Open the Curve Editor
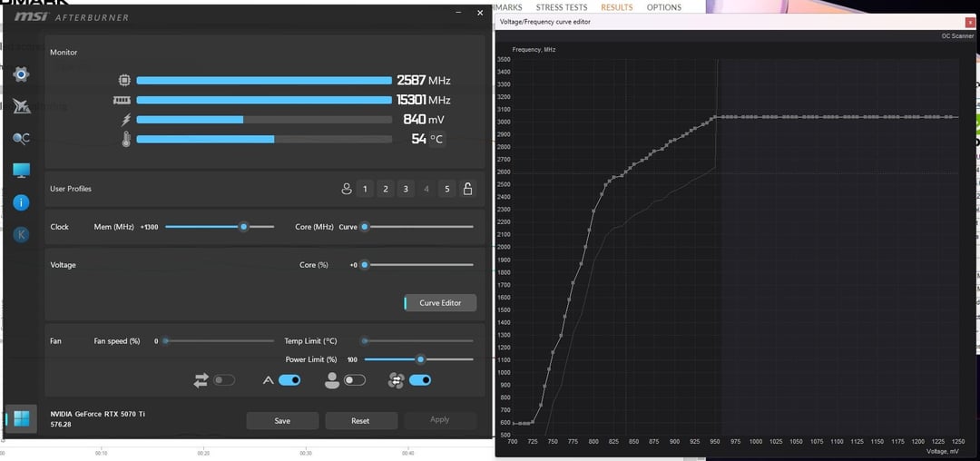 click(x=440, y=303)
